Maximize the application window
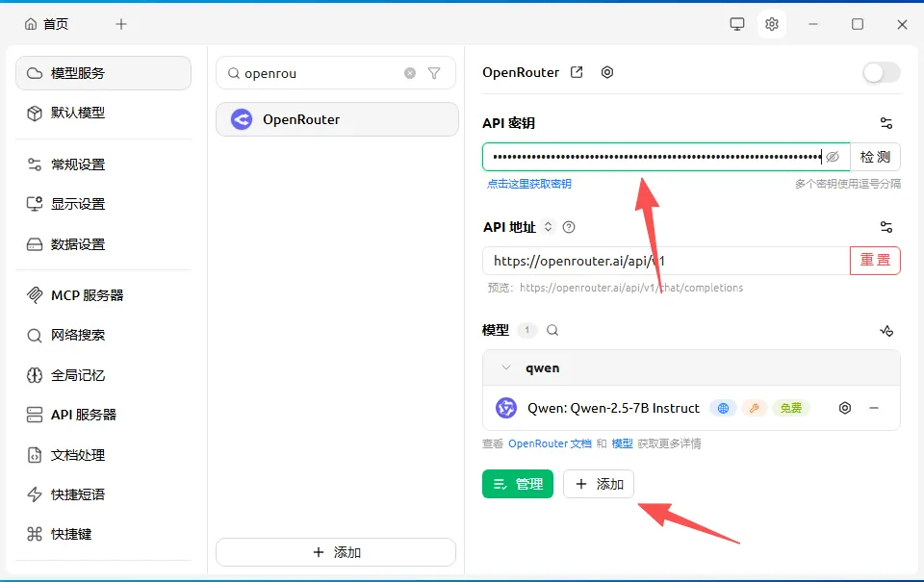Screen dimensions: 924x582 [858, 24]
